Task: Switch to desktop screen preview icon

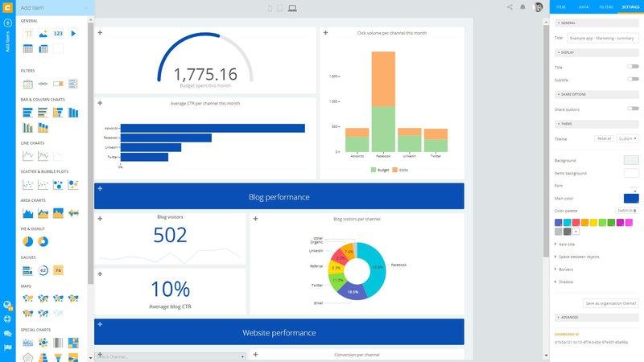Action: tap(292, 8)
